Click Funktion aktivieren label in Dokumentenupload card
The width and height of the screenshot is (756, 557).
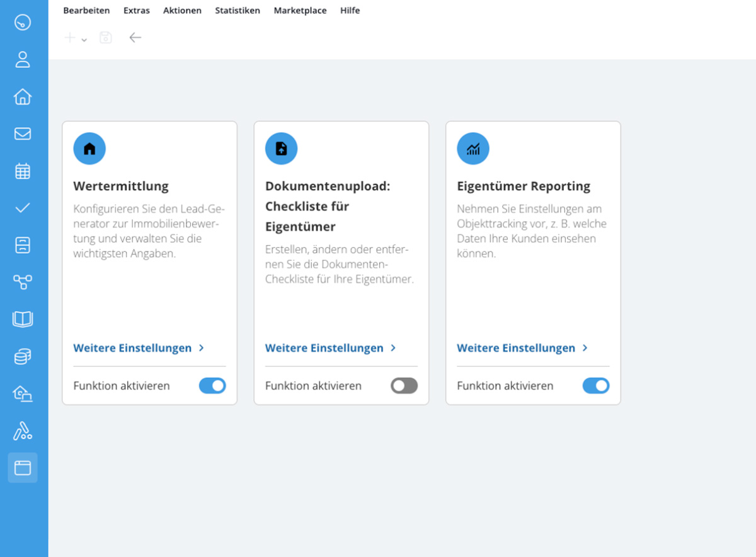tap(313, 386)
